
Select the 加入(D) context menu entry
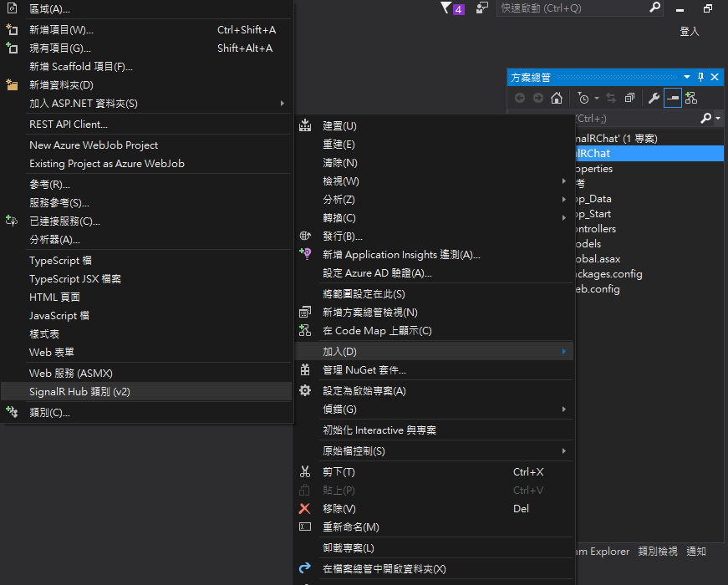[434, 352]
